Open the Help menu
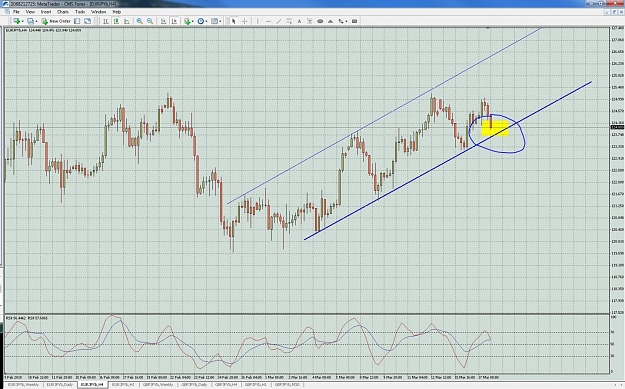The image size is (625, 389). pos(116,12)
